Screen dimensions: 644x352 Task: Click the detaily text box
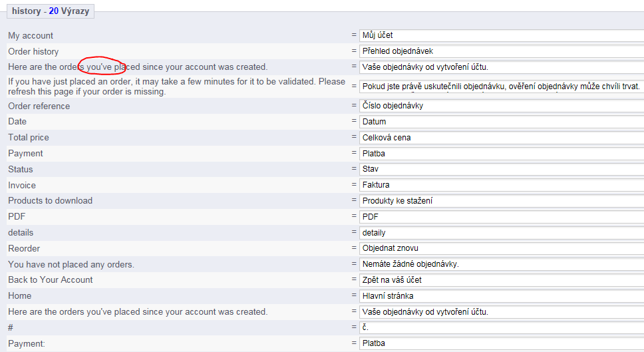point(500,233)
